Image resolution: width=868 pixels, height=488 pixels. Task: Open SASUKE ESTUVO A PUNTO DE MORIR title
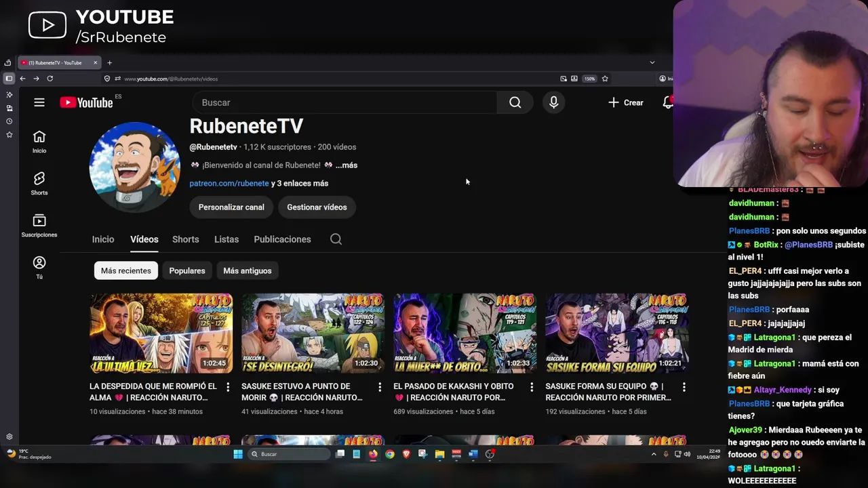(302, 392)
